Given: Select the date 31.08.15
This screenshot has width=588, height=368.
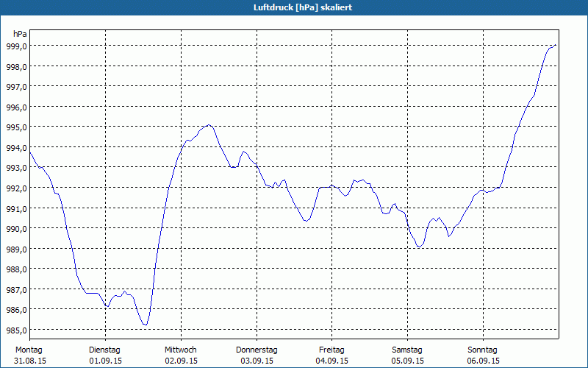Looking at the screenshot, I should click(x=30, y=361).
